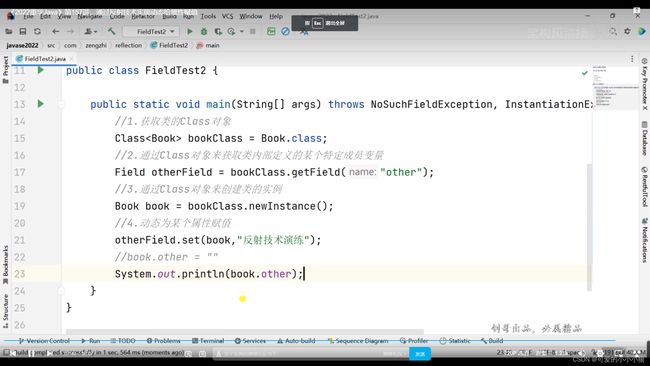Open IDE settings gear icon
This screenshot has width=650, height=366.
point(627,32)
